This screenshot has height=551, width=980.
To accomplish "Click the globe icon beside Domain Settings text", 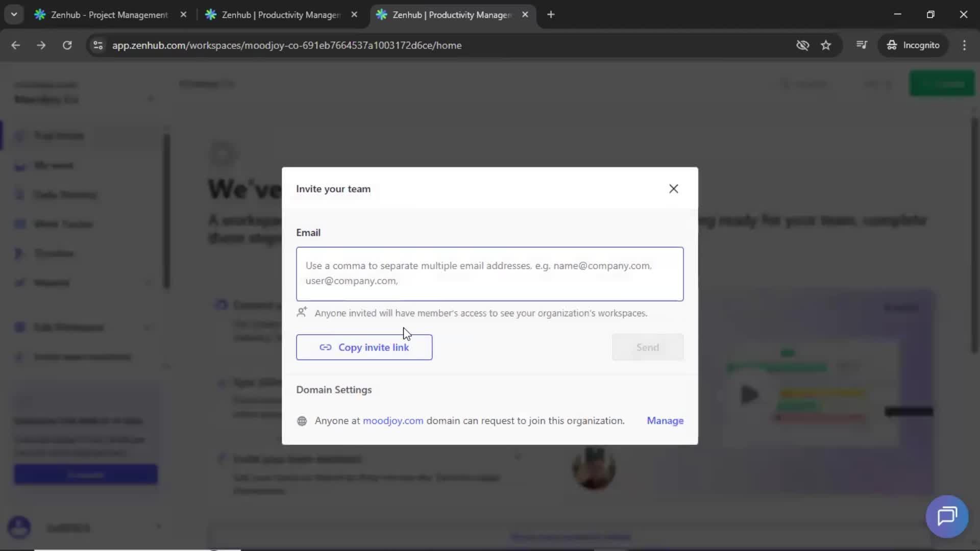I will 302,421.
